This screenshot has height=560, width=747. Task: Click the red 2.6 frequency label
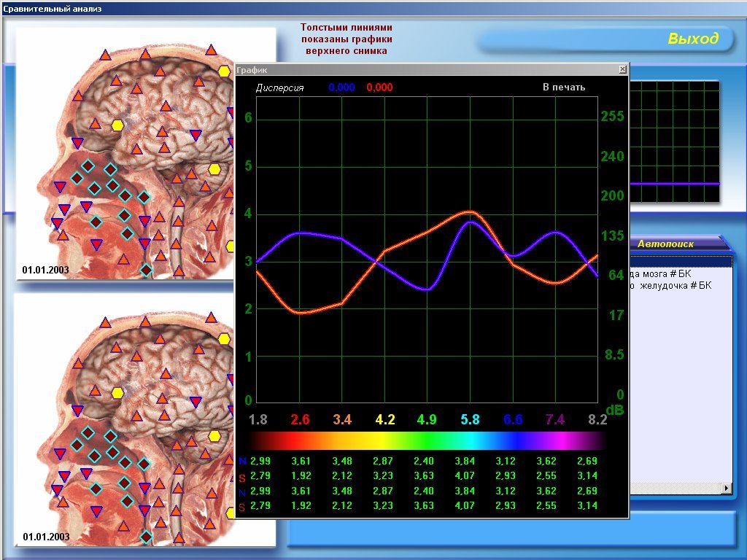[300, 419]
